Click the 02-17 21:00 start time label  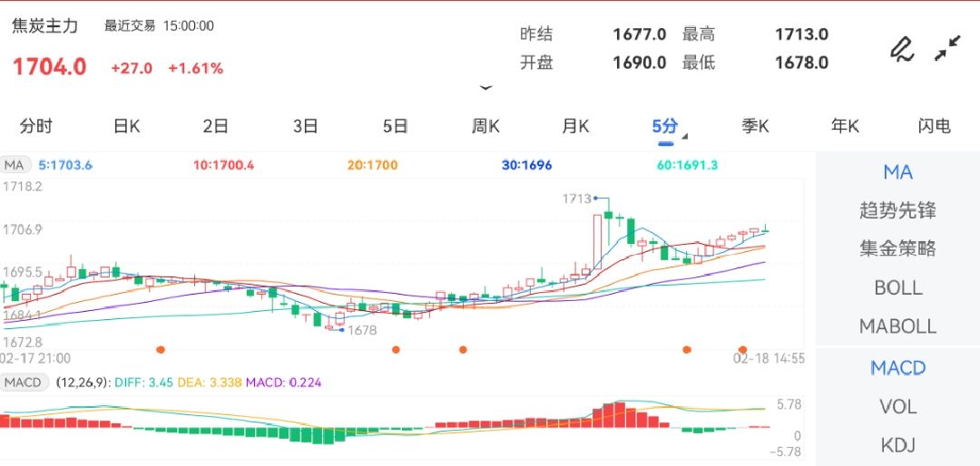pos(35,358)
